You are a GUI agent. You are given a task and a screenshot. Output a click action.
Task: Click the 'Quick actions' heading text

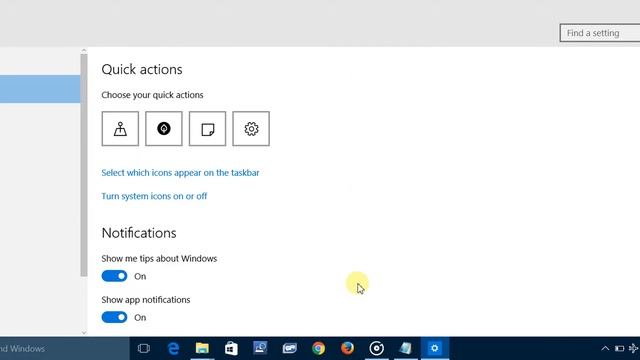142,69
